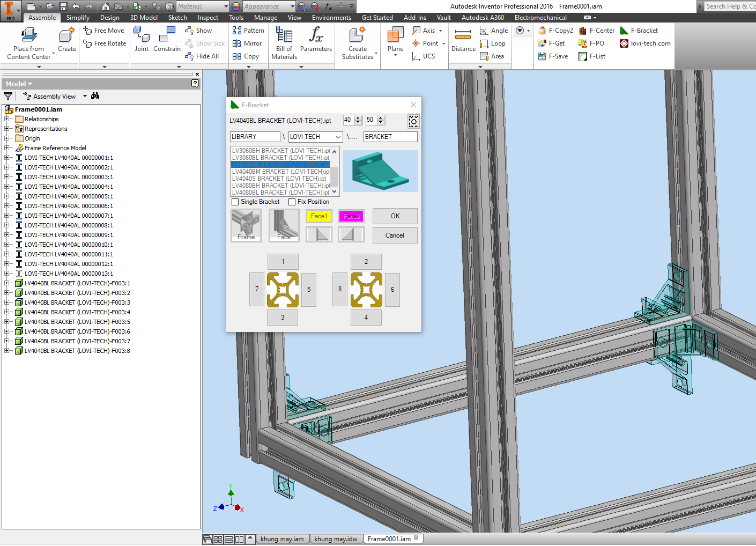Expand the Relationships folder
756x546 pixels.
tap(8, 119)
